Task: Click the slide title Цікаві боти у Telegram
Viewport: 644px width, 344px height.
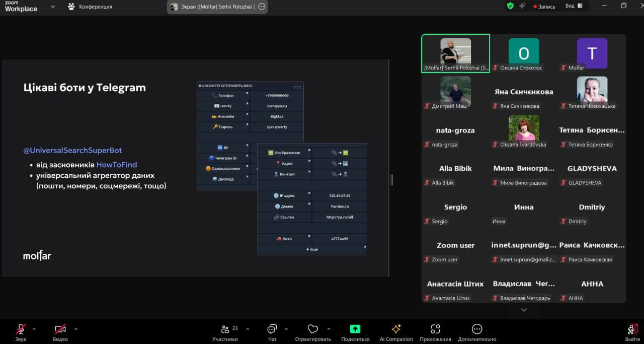Action: (85, 88)
